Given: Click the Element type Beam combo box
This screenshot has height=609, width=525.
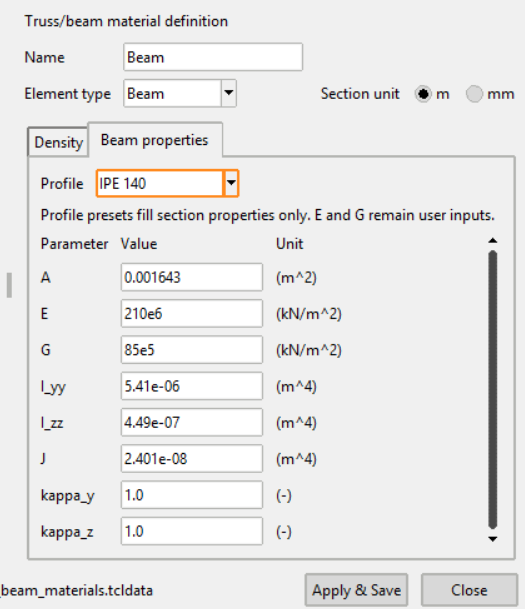Looking at the screenshot, I should point(180,93).
